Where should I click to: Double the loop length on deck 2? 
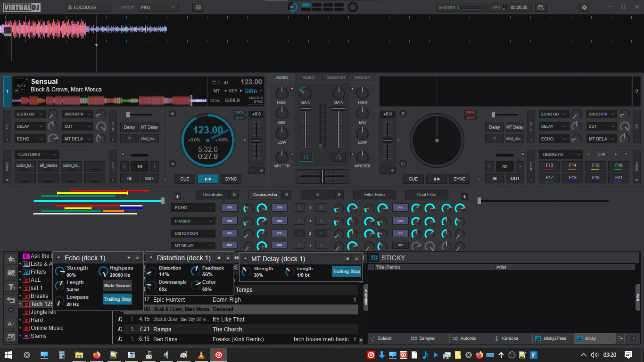click(x=520, y=166)
